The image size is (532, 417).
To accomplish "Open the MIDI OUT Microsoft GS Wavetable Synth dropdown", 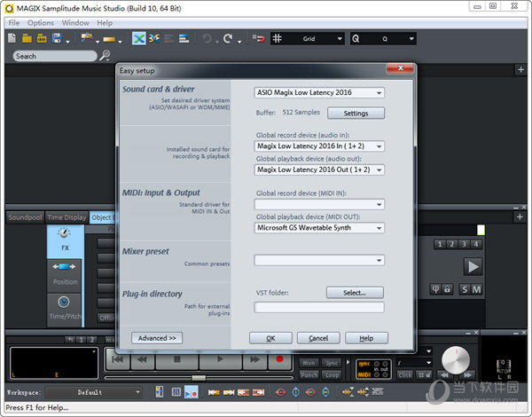I will tap(319, 227).
